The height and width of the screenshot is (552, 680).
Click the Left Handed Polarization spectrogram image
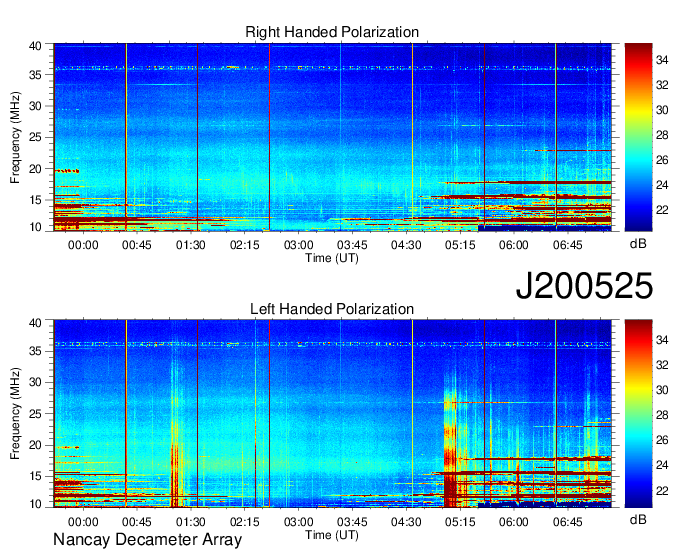[x=333, y=414]
